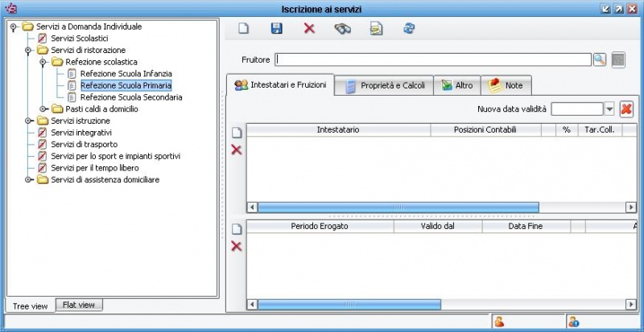Open the Altro tab
644x332 pixels.
click(457, 86)
